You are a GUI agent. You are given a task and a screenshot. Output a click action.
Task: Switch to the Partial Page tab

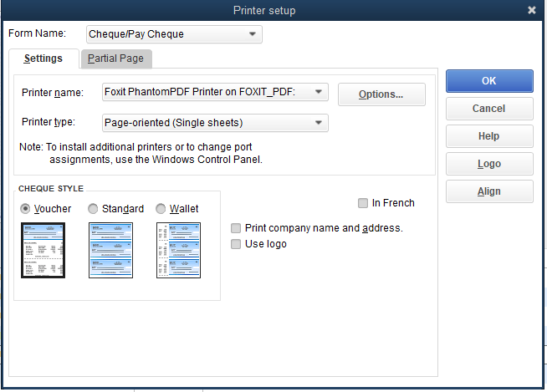[115, 59]
